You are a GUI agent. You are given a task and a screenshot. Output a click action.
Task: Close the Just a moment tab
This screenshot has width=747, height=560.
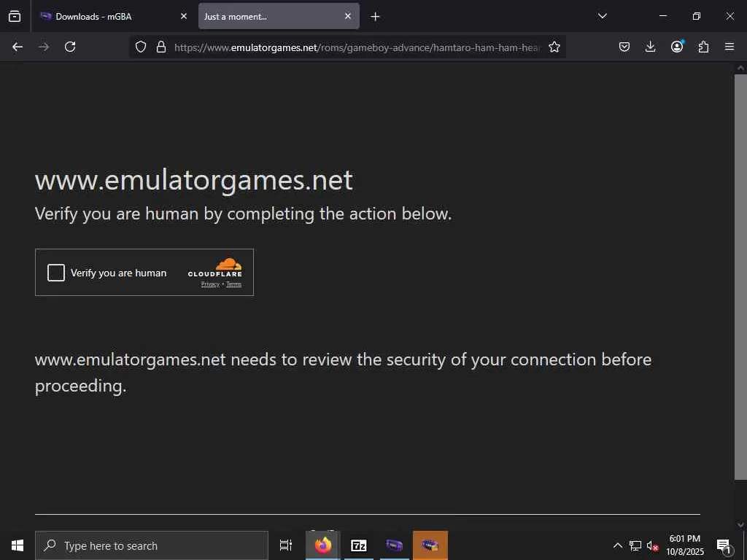348,16
